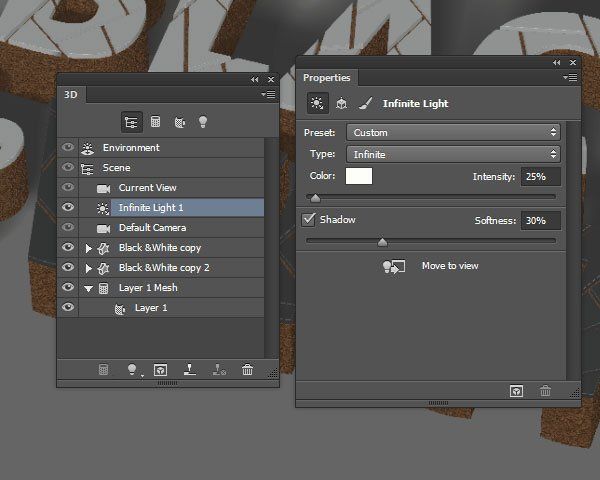
Task: Click the Move to view light icon
Action: [394, 266]
